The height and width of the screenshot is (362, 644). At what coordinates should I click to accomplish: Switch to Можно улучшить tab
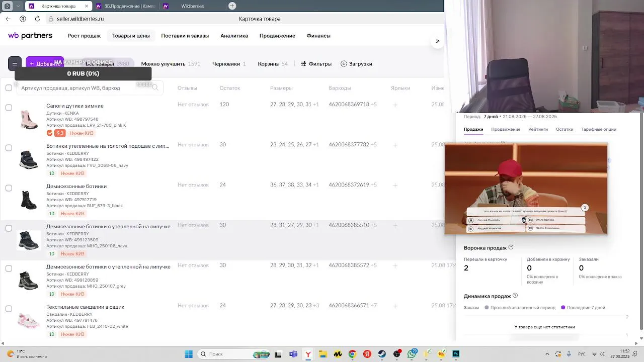[171, 64]
